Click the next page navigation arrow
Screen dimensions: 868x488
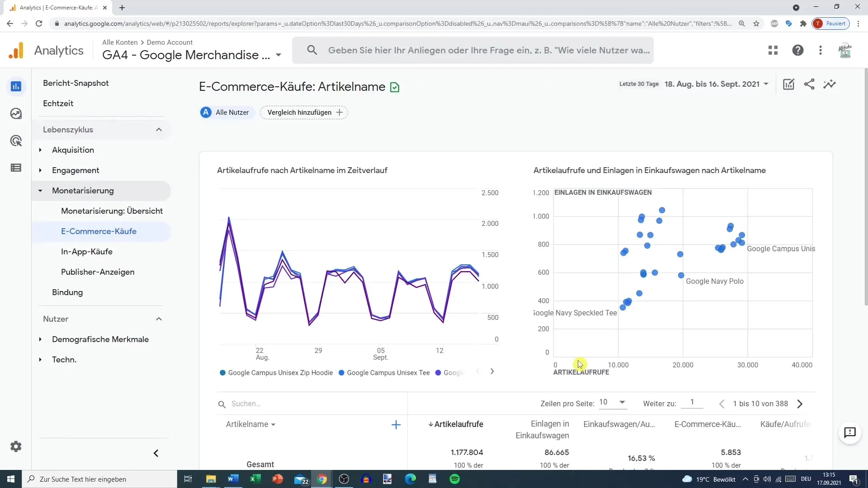799,404
